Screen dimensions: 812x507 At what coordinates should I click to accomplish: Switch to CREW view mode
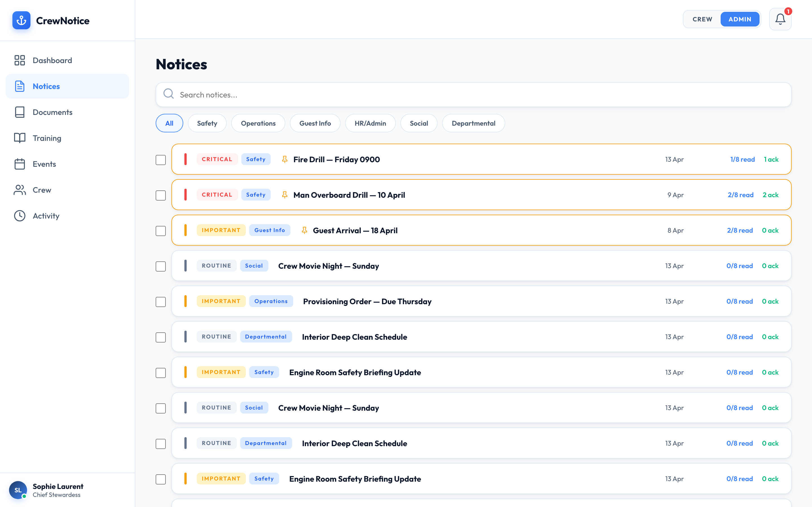(702, 19)
